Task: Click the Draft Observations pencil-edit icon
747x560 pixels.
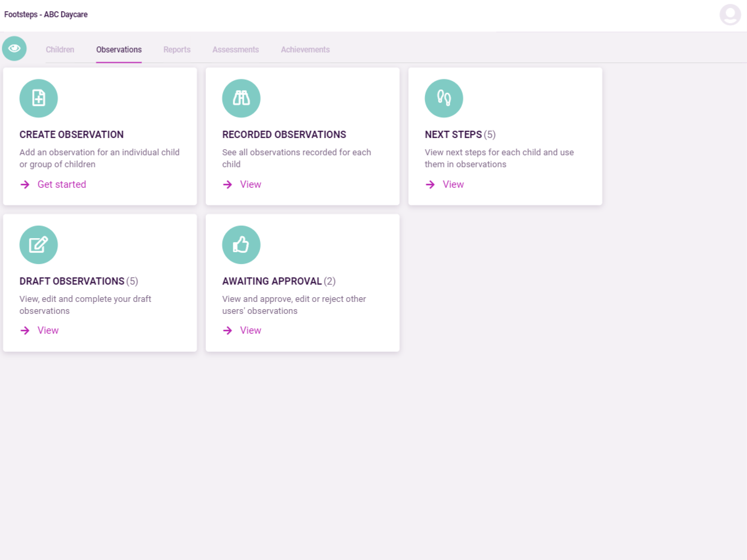Action: pos(39,245)
